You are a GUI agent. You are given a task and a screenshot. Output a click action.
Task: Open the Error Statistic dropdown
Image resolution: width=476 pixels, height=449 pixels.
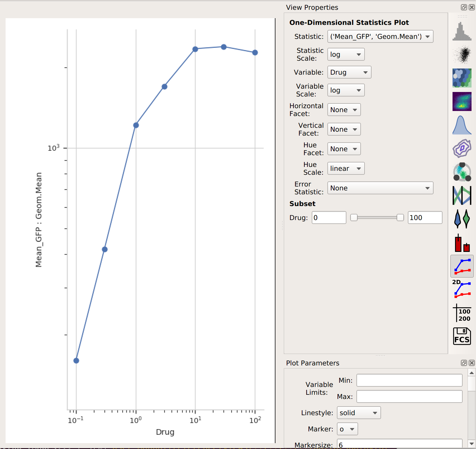380,188
